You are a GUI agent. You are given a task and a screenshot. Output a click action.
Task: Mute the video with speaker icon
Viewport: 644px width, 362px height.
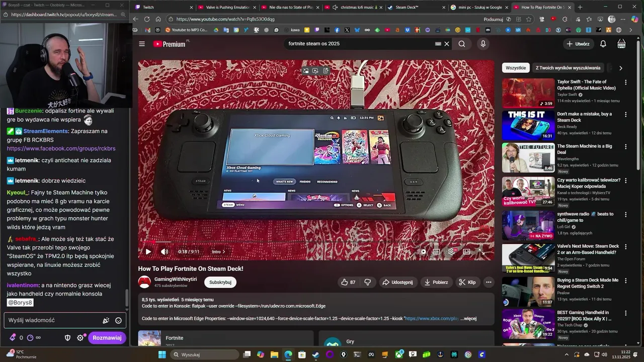pos(165,251)
